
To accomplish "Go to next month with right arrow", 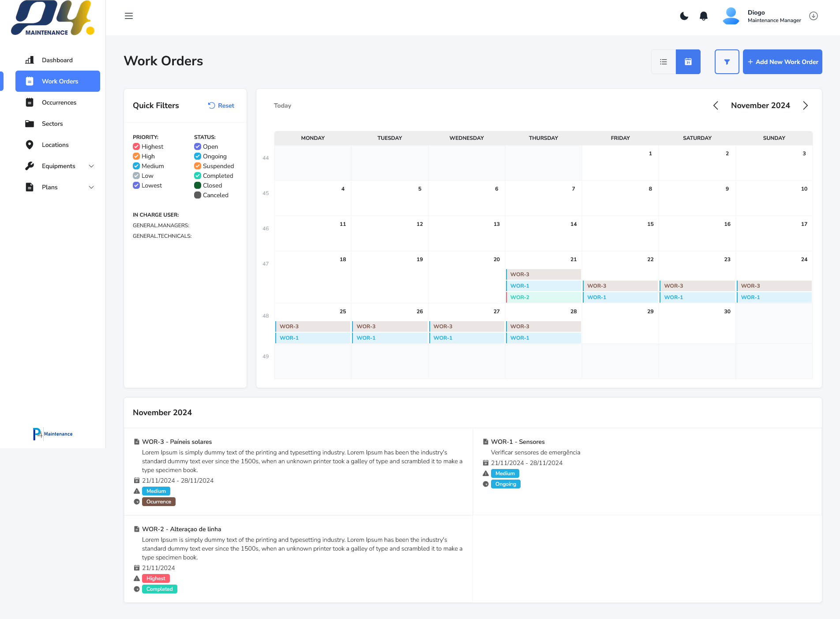I will click(806, 105).
